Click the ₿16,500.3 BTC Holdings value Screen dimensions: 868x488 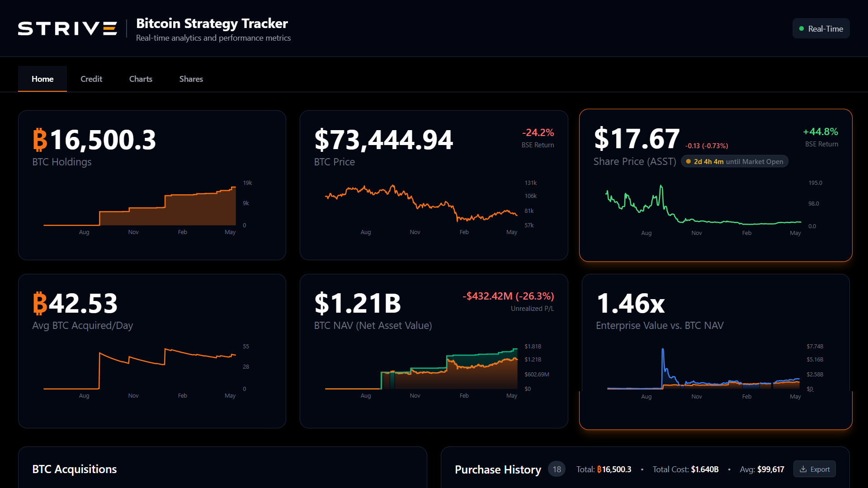pos(94,140)
